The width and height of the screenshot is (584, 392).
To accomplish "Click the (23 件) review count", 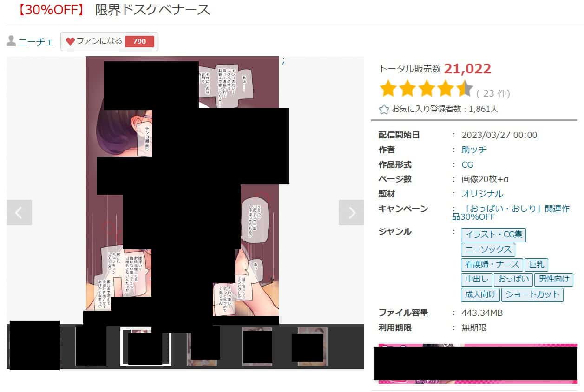I will pos(493,93).
